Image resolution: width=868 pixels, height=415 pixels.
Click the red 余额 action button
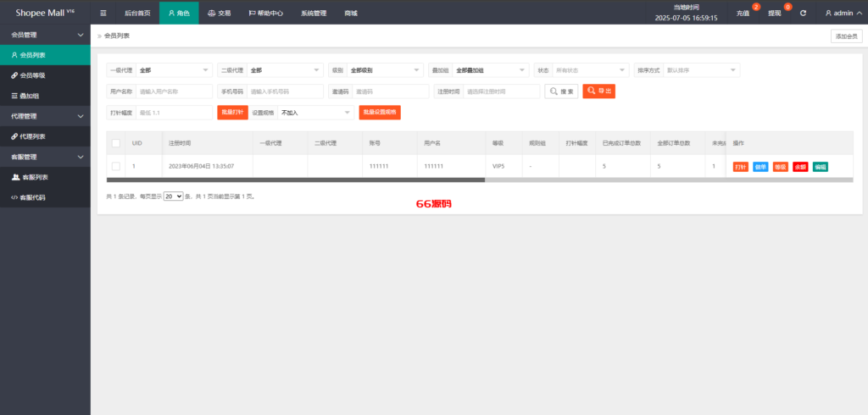(x=800, y=167)
